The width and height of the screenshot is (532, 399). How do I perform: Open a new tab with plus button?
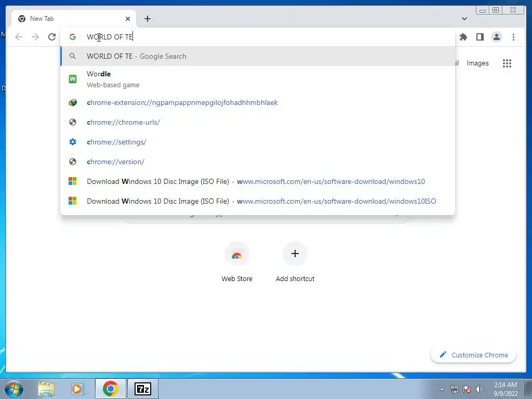tap(147, 19)
